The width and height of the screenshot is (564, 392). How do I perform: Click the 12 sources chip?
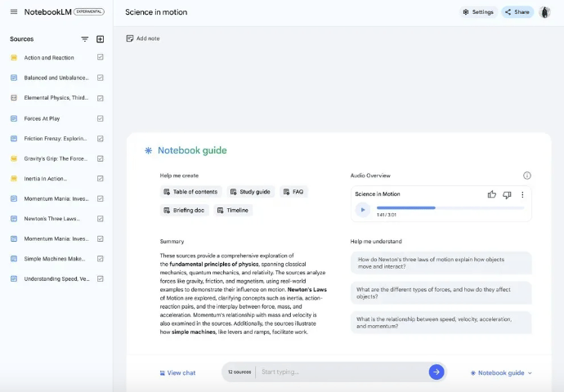[x=239, y=372]
